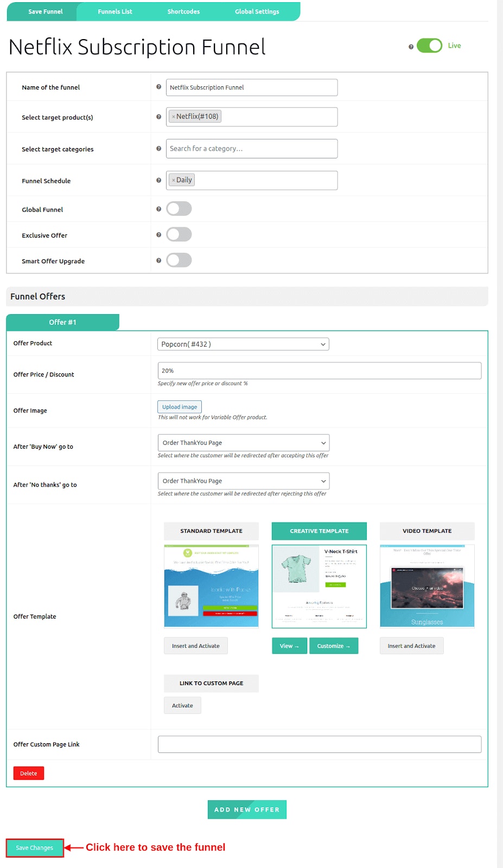This screenshot has width=503, height=868.
Task: Insert and Activate the Video Template
Action: 411,646
